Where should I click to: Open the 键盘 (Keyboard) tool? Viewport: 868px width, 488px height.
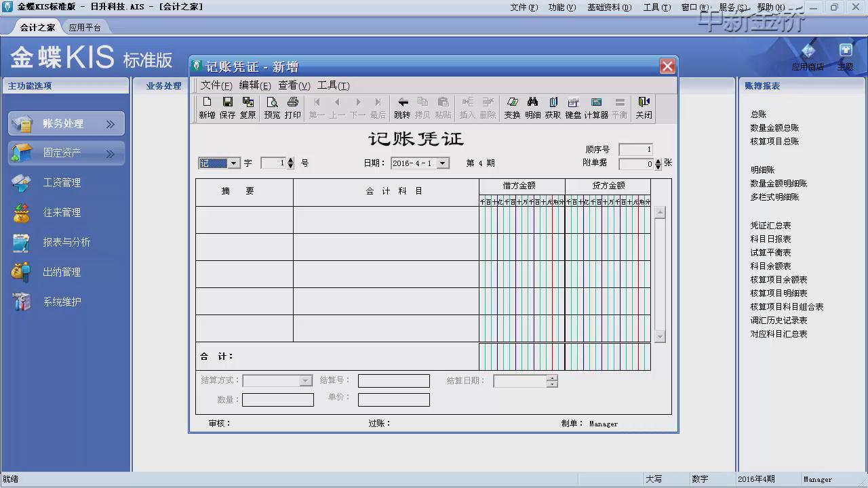click(573, 108)
